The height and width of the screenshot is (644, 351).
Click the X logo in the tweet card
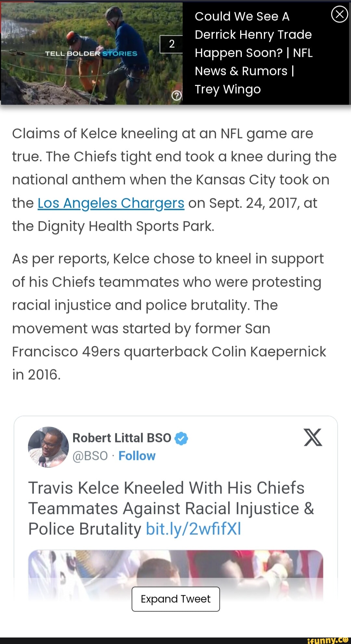[313, 438]
